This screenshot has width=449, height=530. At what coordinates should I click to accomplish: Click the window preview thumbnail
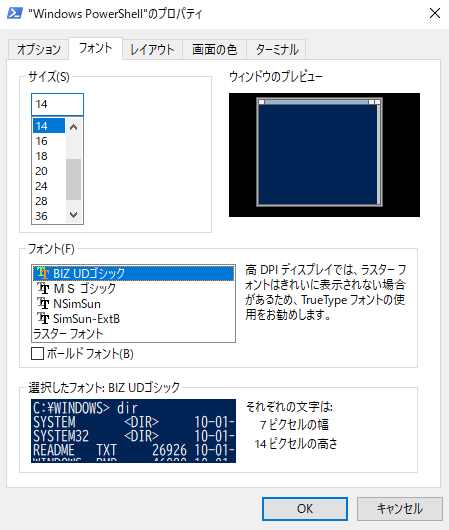click(x=324, y=155)
